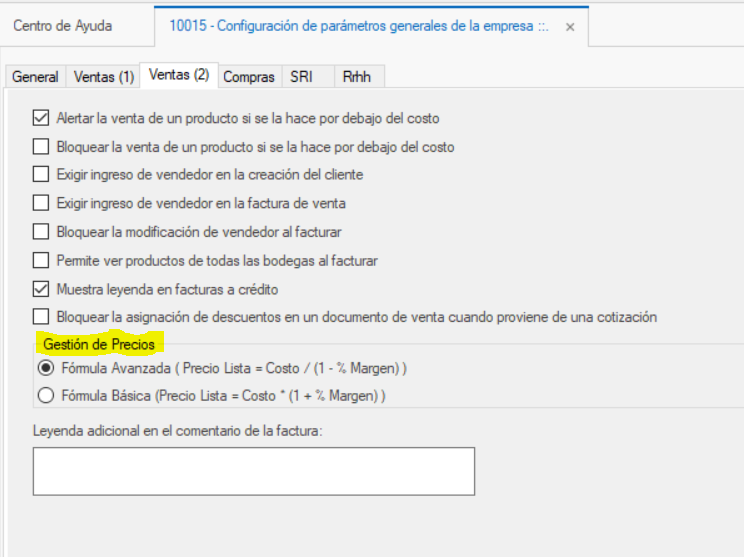Viewport: 744px width, 557px height.
Task: Select the Ventas (2) tab
Action: [x=180, y=75]
